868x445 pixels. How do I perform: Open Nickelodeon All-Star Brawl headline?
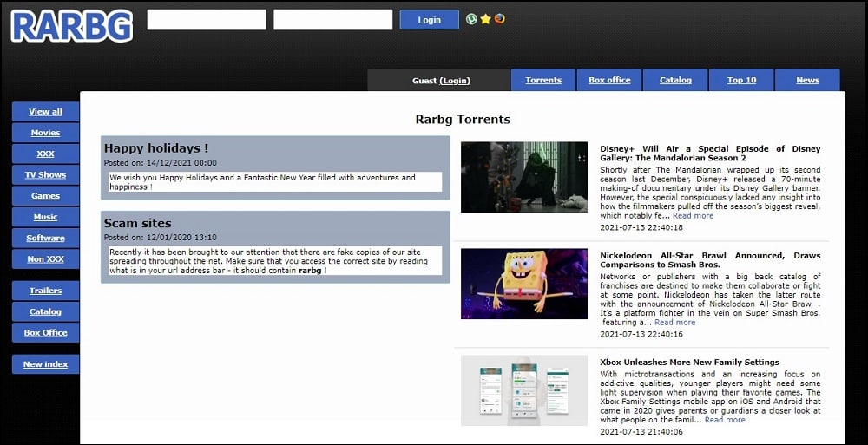(710, 260)
